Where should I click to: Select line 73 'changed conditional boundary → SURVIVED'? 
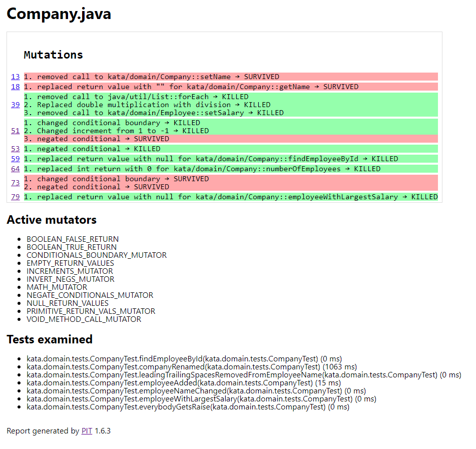(231, 179)
